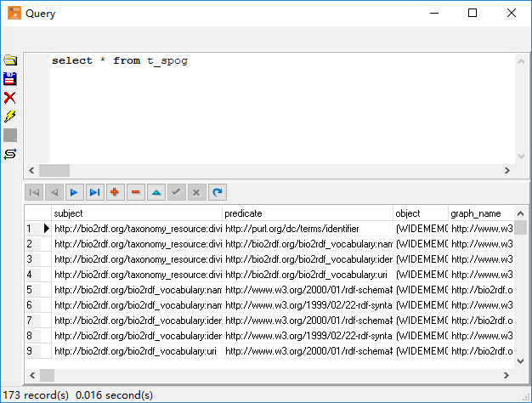Refresh data with the curved arrow button
The image size is (532, 403).
click(x=217, y=193)
